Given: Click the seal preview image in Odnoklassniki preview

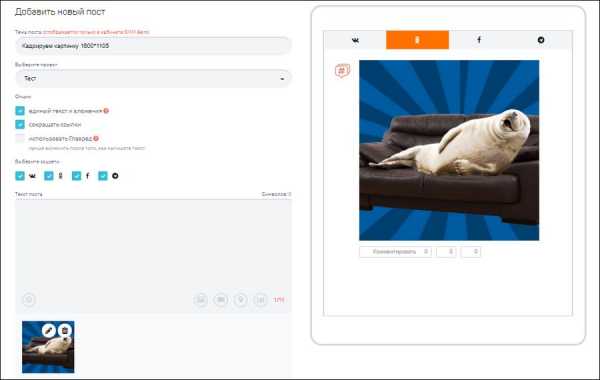Looking at the screenshot, I should (x=449, y=150).
